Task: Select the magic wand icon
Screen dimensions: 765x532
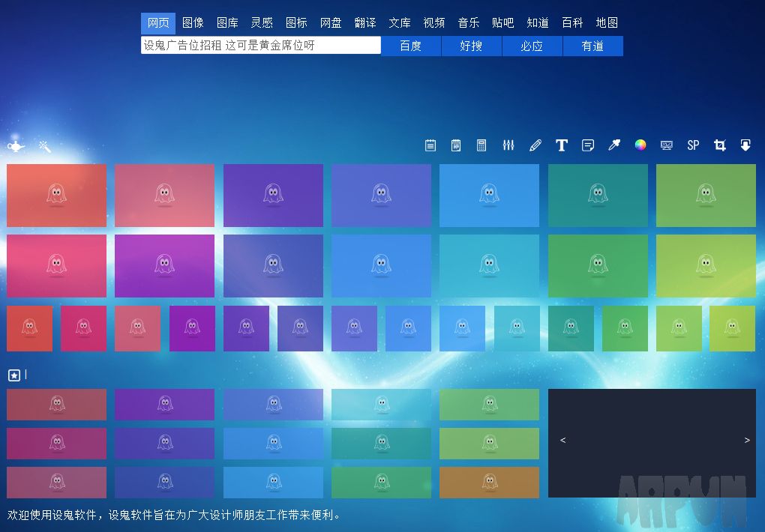Action: coord(43,145)
